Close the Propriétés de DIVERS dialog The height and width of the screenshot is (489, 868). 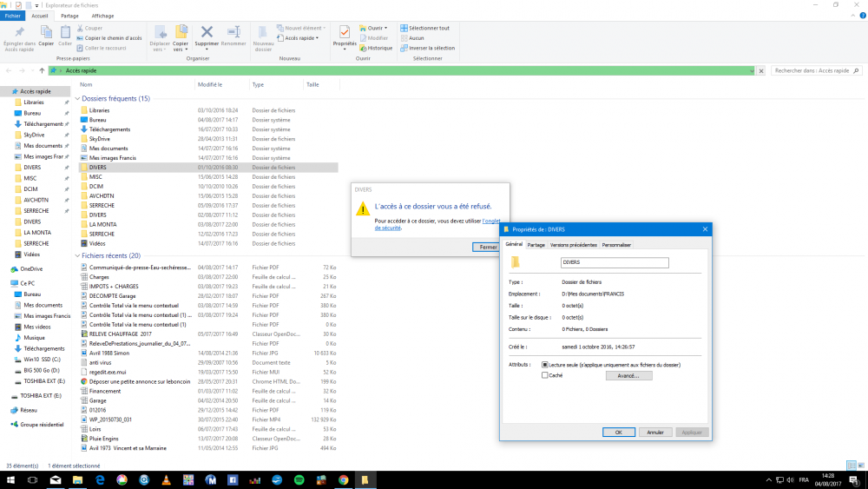coord(705,229)
